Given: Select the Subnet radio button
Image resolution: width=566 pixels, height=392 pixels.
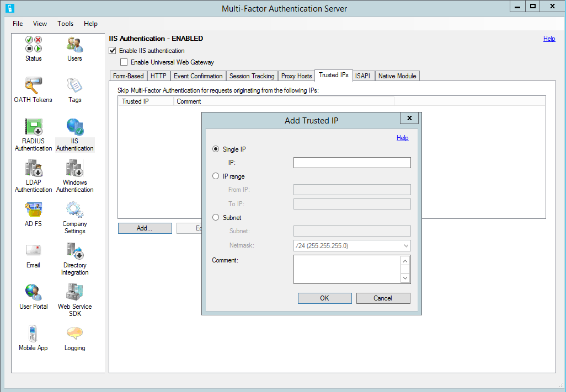Looking at the screenshot, I should [x=216, y=217].
